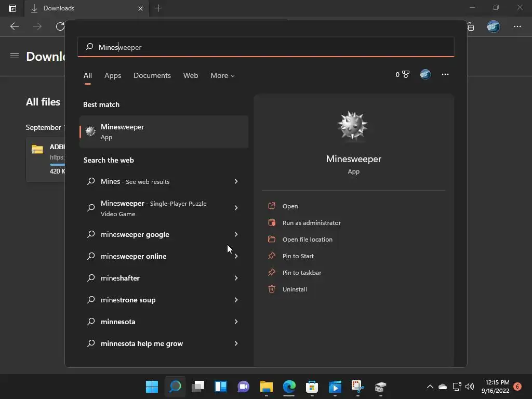The image size is (532, 399).
Task: Open the notification badge showing 6
Action: (517, 387)
